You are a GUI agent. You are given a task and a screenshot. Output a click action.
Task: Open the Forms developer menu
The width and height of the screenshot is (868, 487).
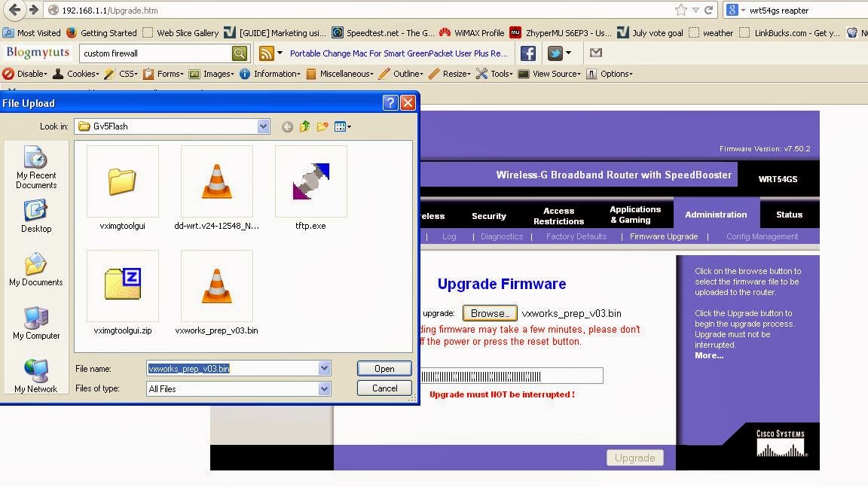pyautogui.click(x=164, y=74)
